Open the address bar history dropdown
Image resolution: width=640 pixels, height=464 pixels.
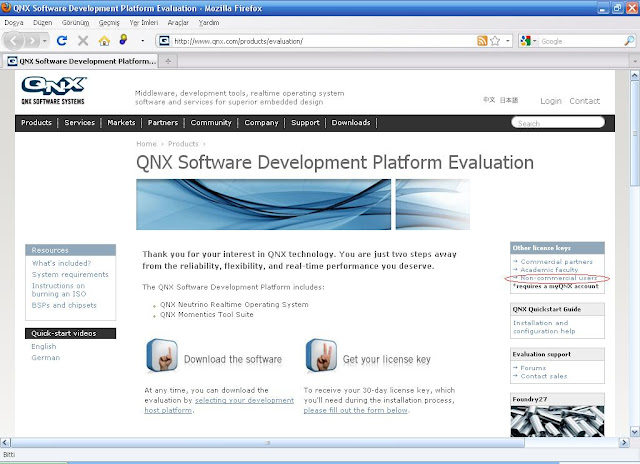[507, 41]
